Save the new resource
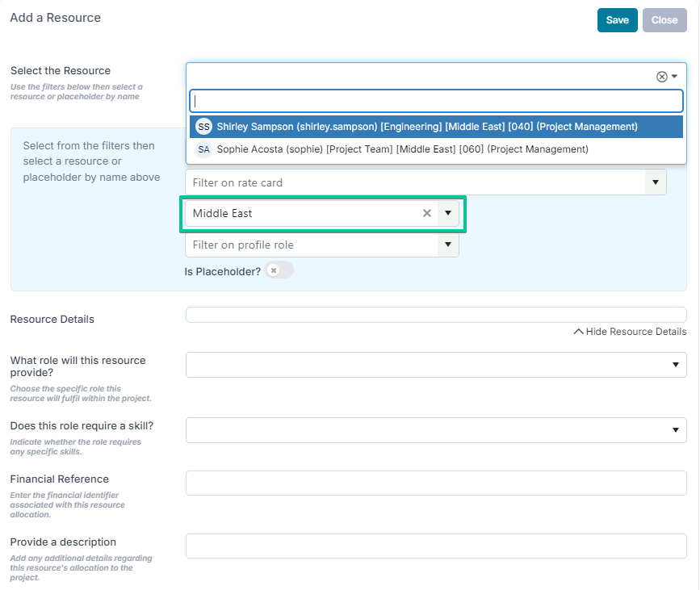 (618, 20)
